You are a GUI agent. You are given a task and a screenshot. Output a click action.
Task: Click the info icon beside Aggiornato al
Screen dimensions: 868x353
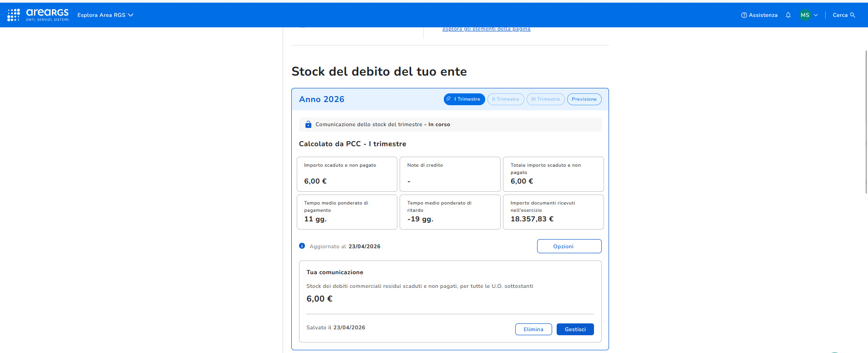(302, 246)
